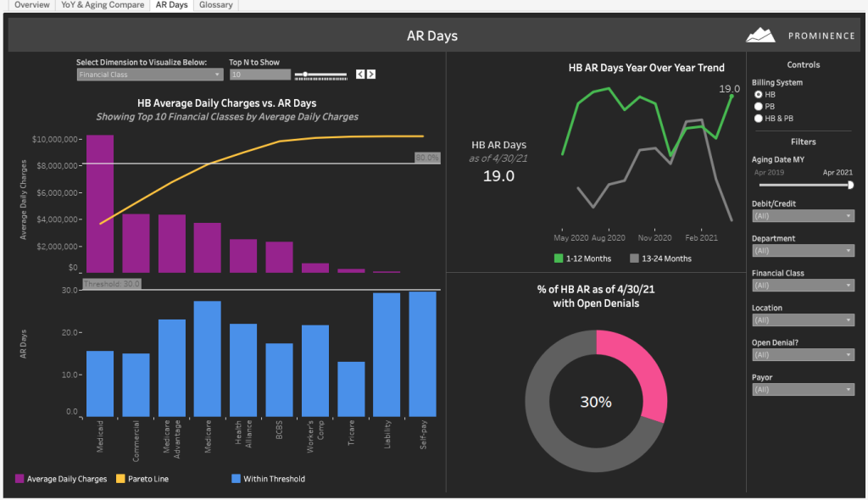Open the Glossary tab
This screenshot has height=500, width=868.
point(215,4)
